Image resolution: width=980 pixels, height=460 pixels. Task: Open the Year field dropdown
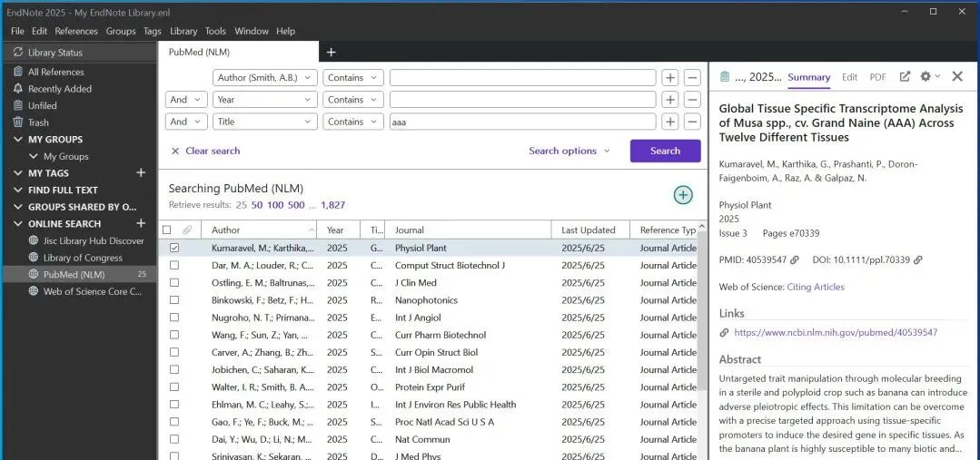[x=265, y=100]
